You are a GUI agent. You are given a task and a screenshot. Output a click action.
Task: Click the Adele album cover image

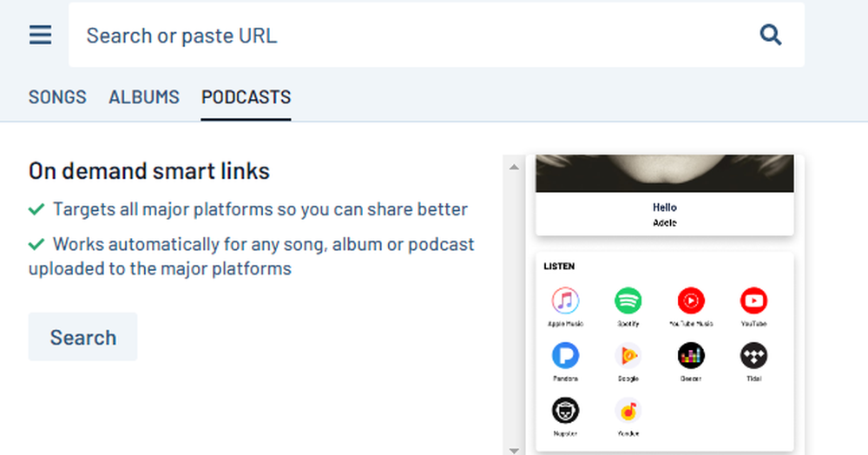[664, 174]
